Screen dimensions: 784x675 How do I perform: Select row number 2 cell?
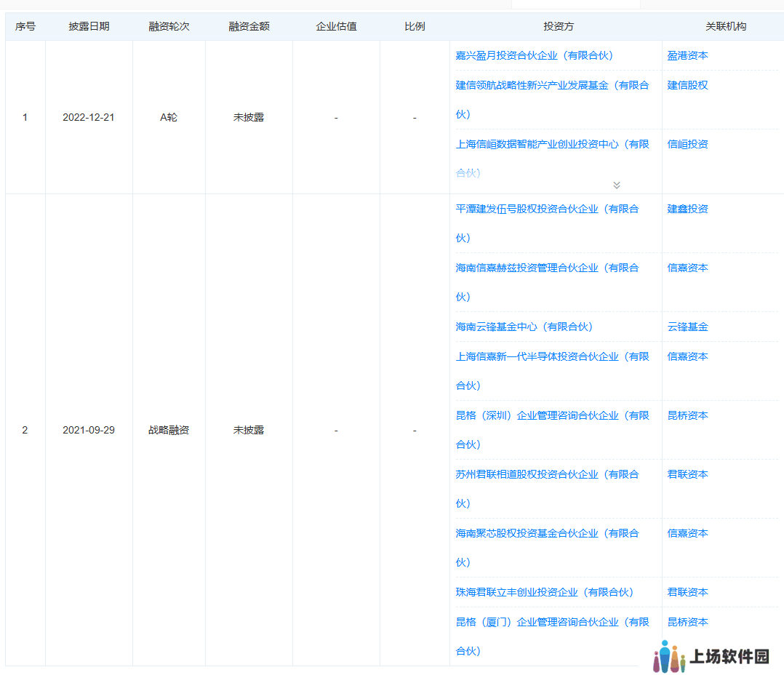25,430
